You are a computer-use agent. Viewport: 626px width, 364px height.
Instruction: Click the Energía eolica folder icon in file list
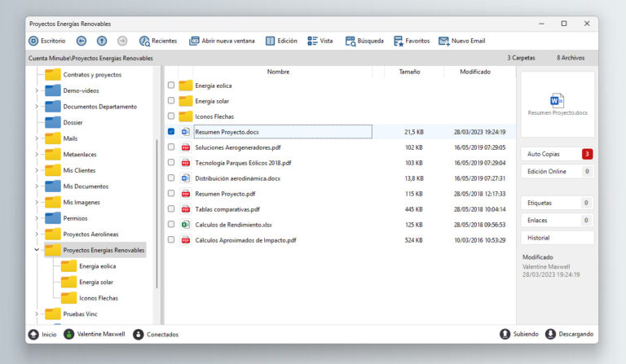pyautogui.click(x=186, y=86)
